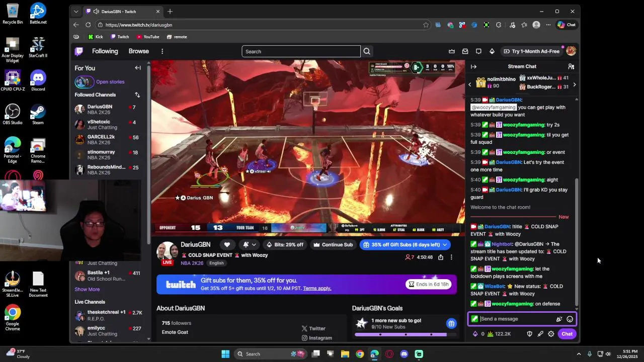
Task: Toggle Mod View sword icon
Action: tap(540, 334)
